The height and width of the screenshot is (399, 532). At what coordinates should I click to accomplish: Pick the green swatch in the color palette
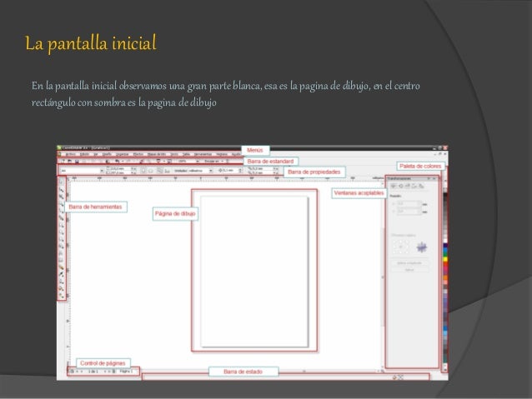coord(445,253)
